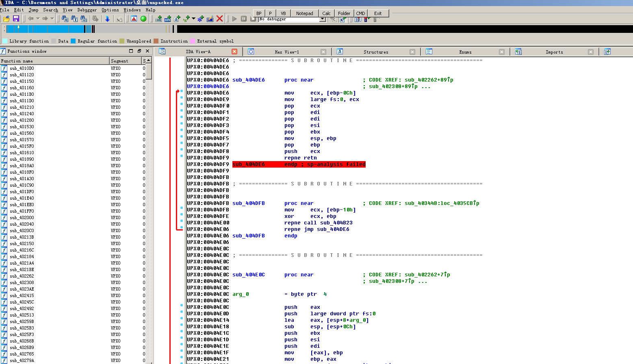Click the Regular function legend color swatch
Viewport: 633px width, 364px height.
tap(73, 41)
